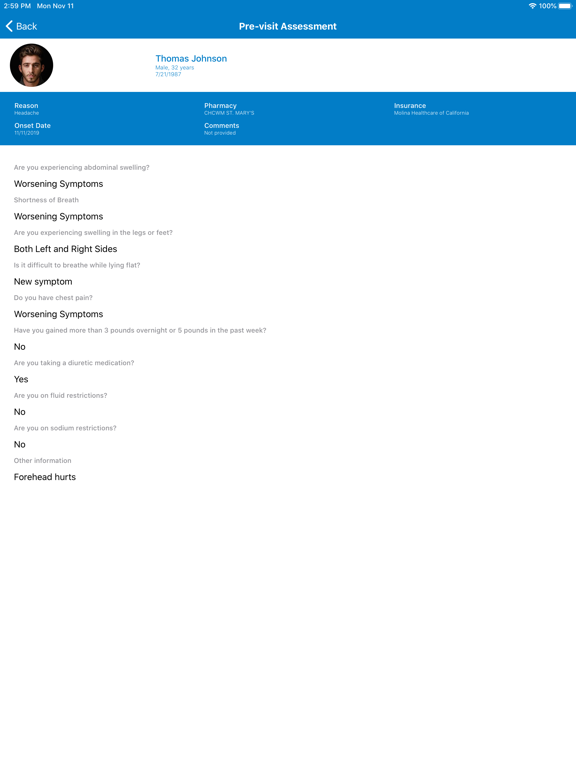This screenshot has height=768, width=576.
Task: Select Worsening Symptoms answer under abdominal swelling
Action: click(x=58, y=184)
